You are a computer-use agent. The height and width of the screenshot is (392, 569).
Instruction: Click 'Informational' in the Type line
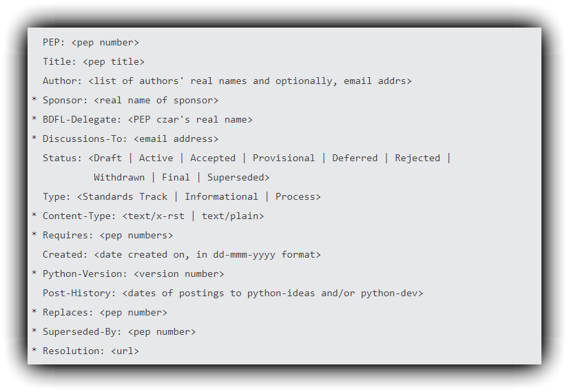click(x=221, y=196)
